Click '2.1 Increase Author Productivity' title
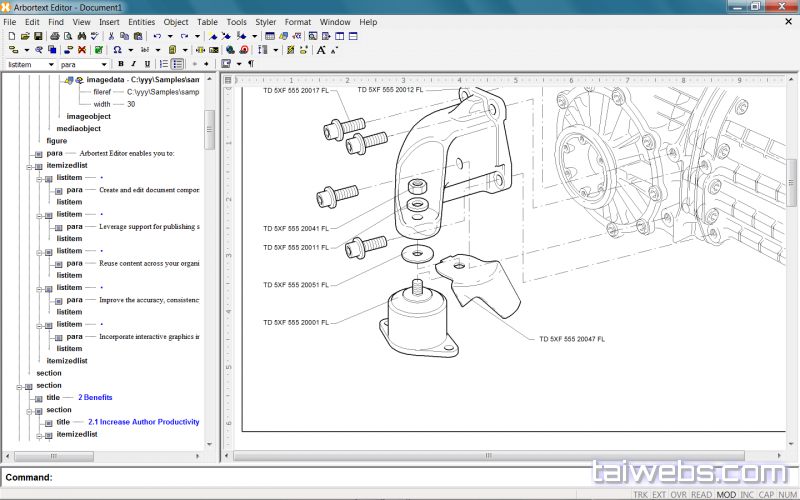 click(x=143, y=422)
